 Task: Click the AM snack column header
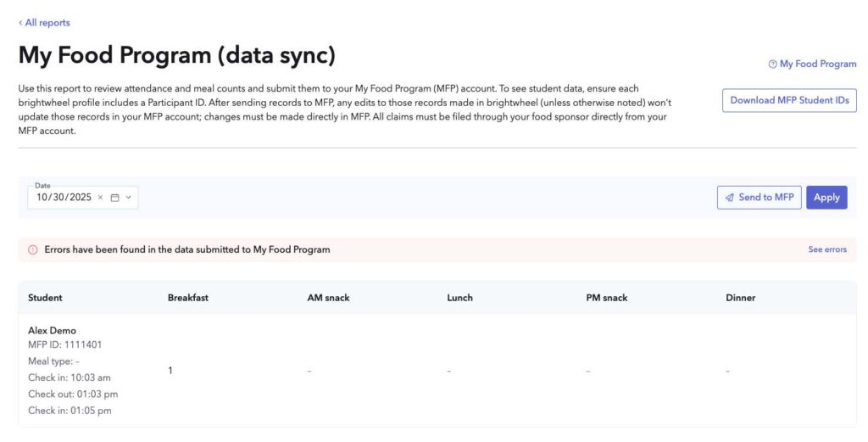click(x=328, y=298)
